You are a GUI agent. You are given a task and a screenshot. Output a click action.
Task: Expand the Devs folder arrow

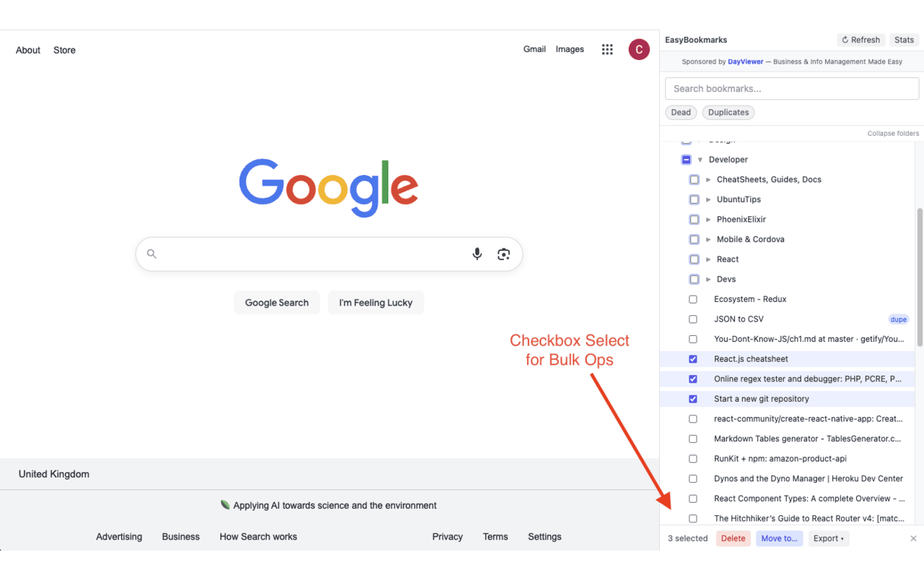coord(708,280)
